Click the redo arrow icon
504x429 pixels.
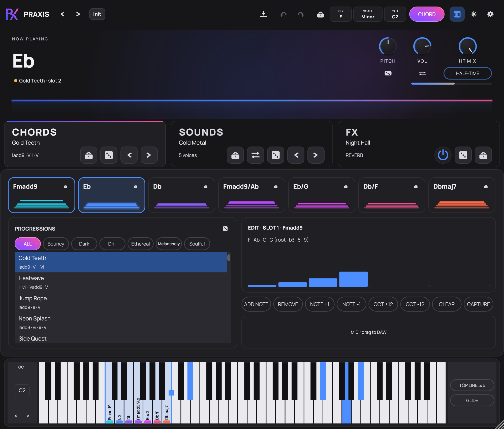301,14
